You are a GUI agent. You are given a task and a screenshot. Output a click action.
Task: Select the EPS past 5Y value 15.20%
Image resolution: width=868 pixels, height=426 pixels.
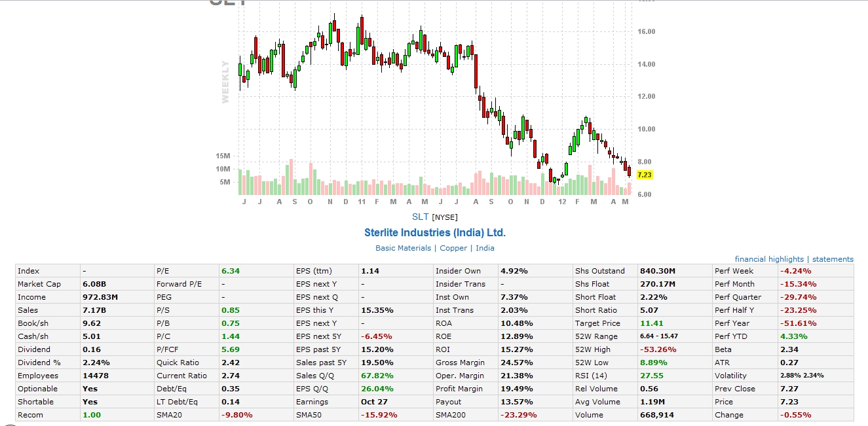377,349
